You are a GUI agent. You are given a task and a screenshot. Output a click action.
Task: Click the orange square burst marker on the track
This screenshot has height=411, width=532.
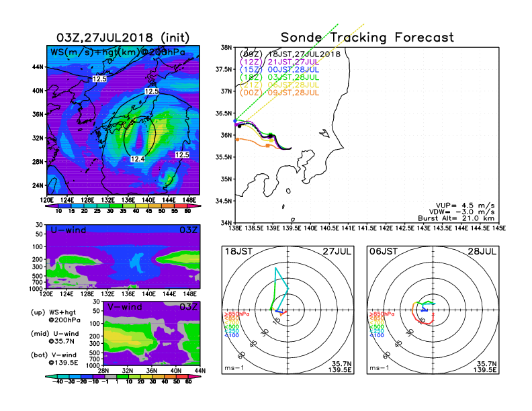(x=268, y=146)
